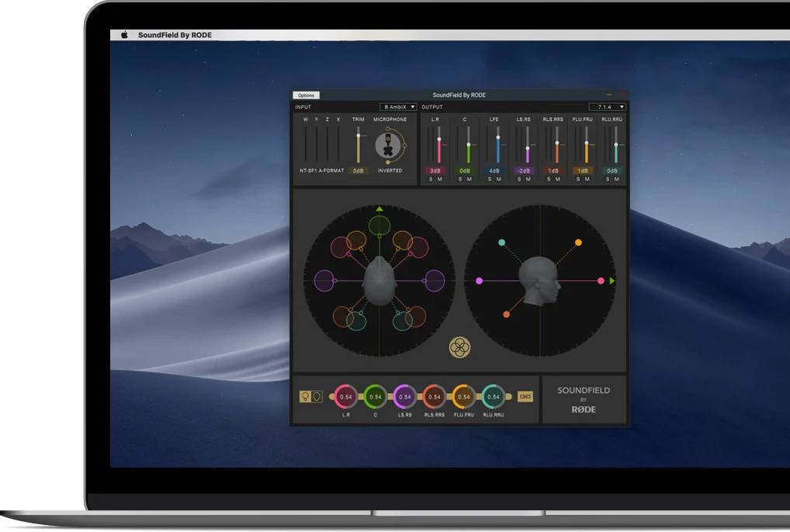Image resolution: width=790 pixels, height=532 pixels.
Task: Select the filled bottom handle above INVERTED
Action: [387, 162]
